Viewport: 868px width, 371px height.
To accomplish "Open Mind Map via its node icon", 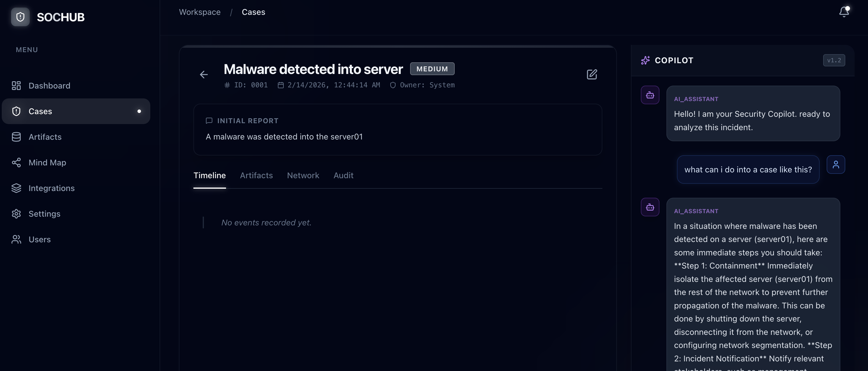I will [x=16, y=162].
